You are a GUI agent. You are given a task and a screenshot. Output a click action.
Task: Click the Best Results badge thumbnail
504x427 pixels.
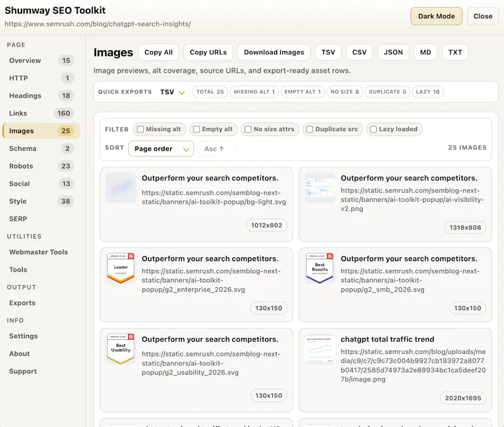coord(320,268)
